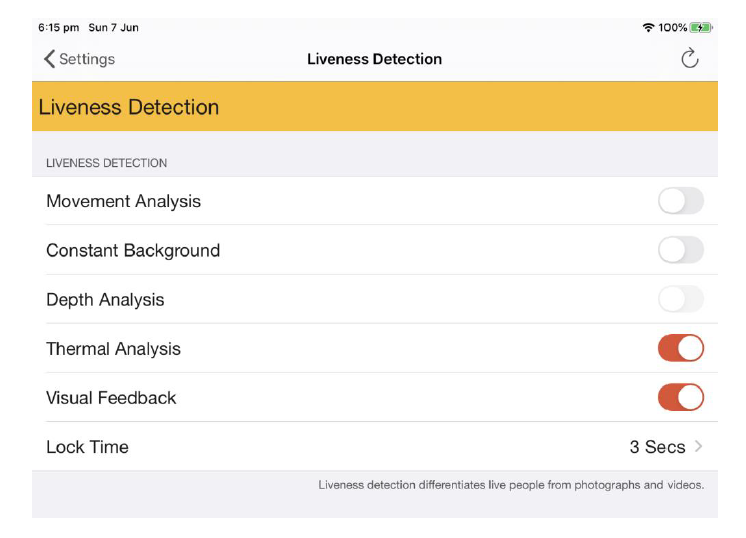
Task: Tap the Thermal Analysis label
Action: point(113,349)
